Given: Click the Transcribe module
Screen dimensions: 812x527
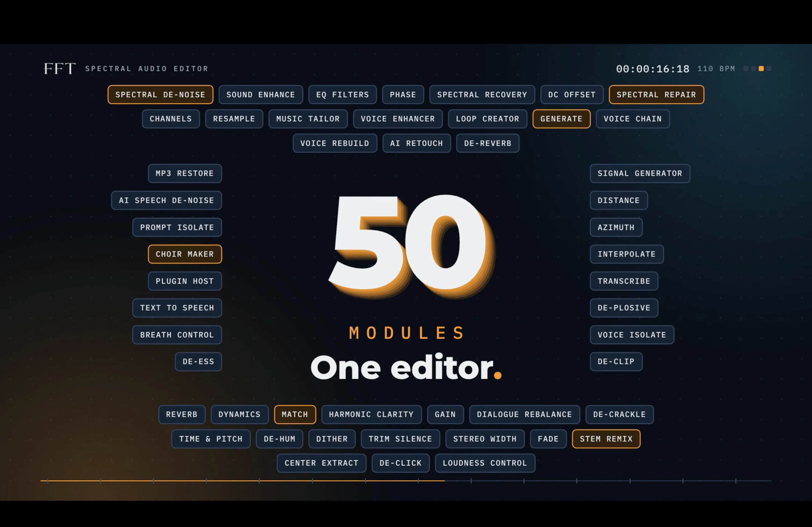Looking at the screenshot, I should tap(624, 281).
